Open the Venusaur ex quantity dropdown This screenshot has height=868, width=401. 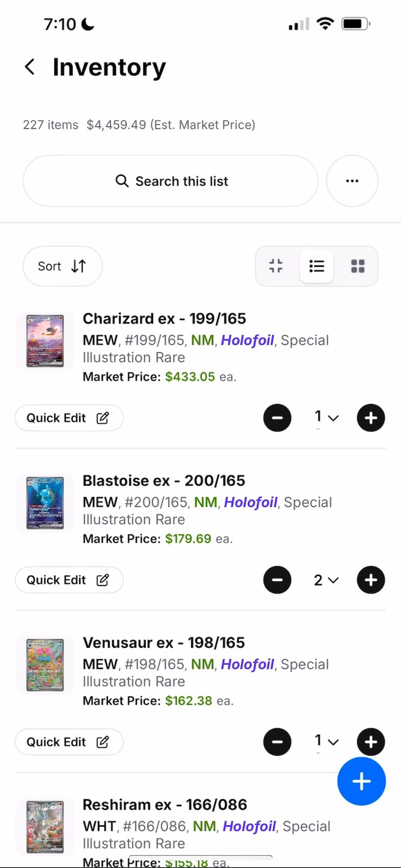(326, 742)
